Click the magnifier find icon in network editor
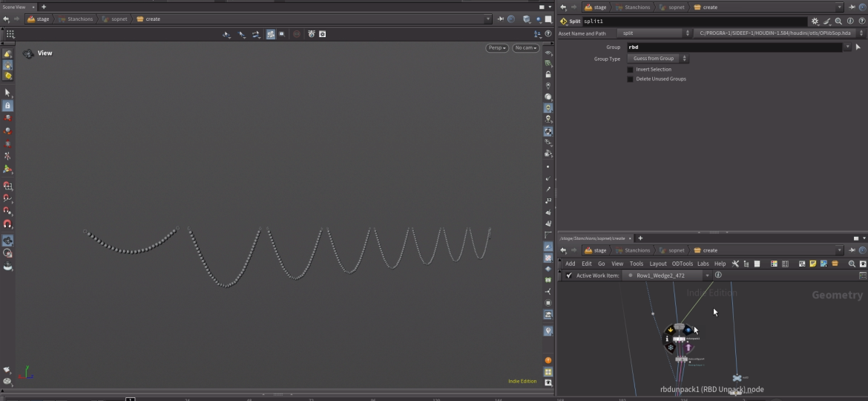This screenshot has height=401, width=868. [x=852, y=264]
